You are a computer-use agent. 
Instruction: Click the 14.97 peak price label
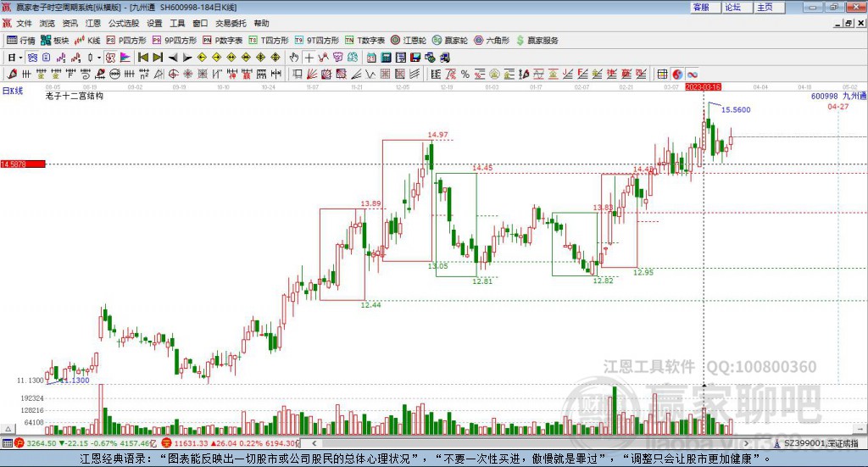tap(437, 135)
